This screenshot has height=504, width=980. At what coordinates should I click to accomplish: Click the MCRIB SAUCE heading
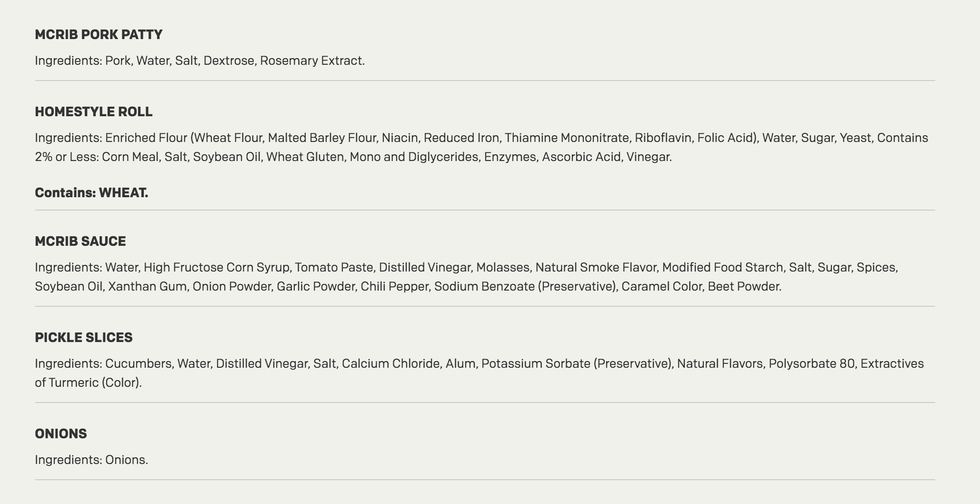[81, 241]
